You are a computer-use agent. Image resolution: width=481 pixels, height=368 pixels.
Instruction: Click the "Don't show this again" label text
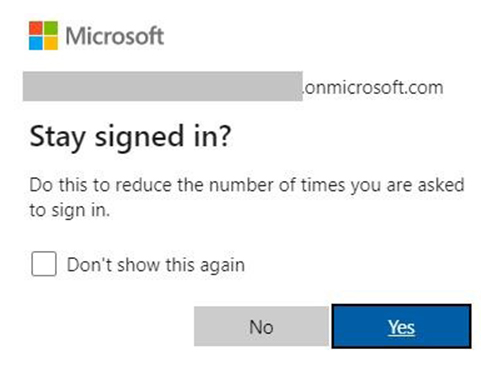tap(156, 265)
